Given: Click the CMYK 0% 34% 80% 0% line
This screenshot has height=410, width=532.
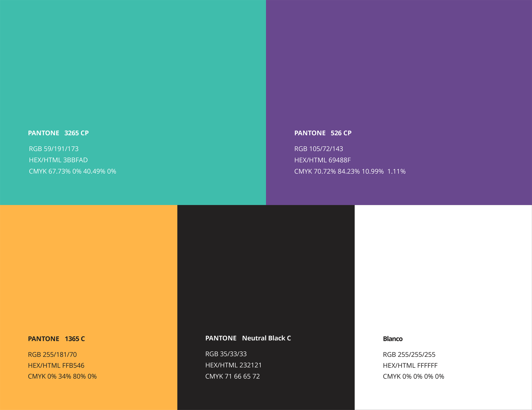Looking at the screenshot, I should coord(62,376).
